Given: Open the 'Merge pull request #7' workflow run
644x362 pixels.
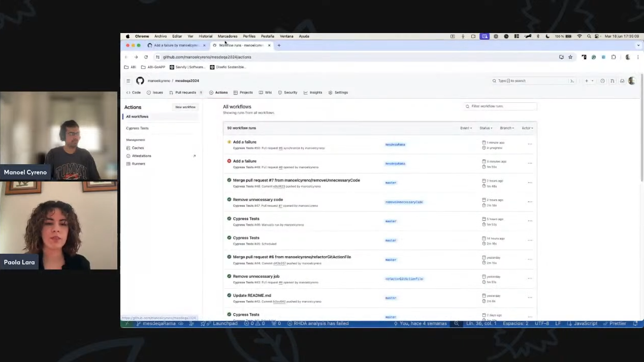Looking at the screenshot, I should [296, 180].
